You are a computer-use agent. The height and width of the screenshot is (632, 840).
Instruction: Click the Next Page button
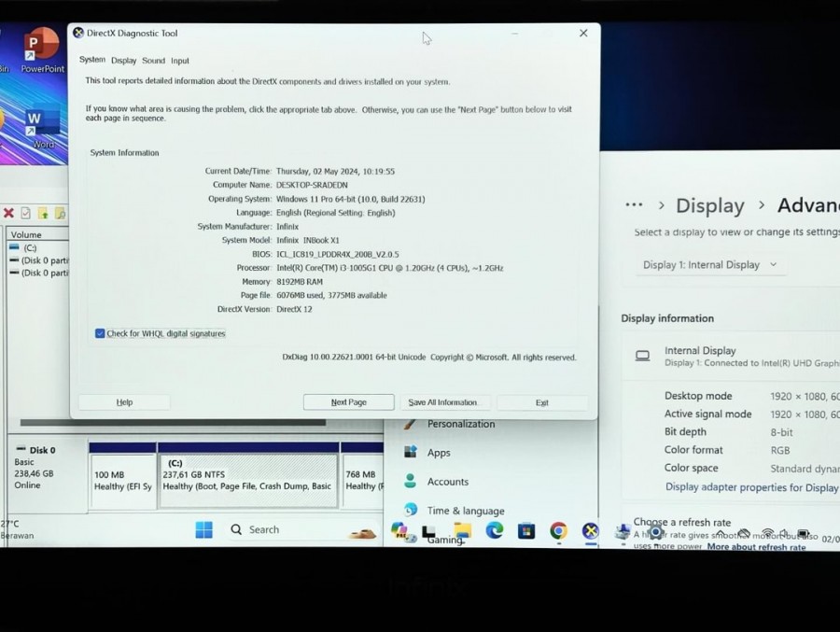pos(349,402)
